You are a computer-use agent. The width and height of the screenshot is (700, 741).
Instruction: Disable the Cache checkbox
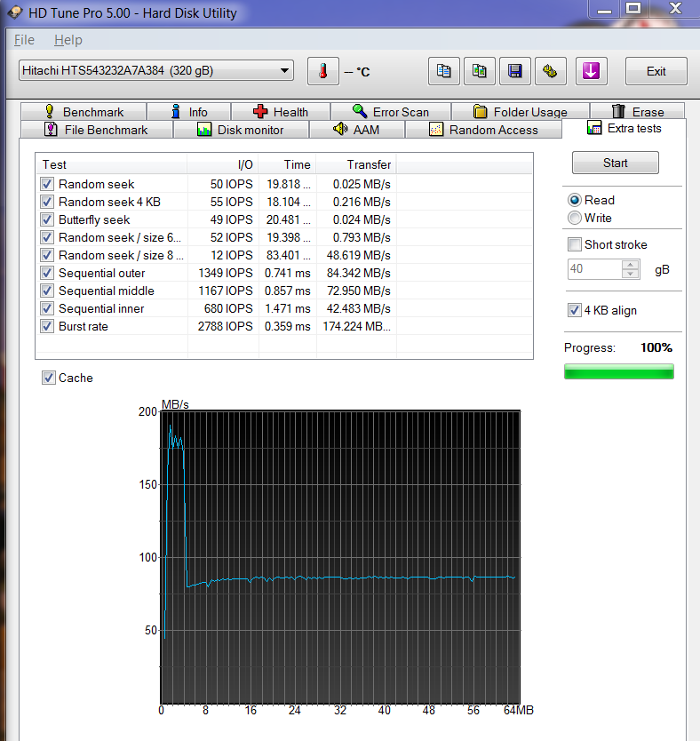coord(48,378)
